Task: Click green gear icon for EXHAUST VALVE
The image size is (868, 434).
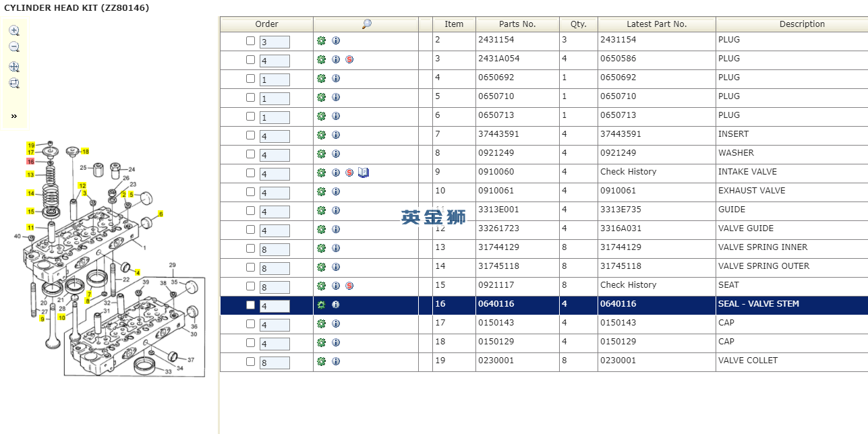Action: click(322, 191)
